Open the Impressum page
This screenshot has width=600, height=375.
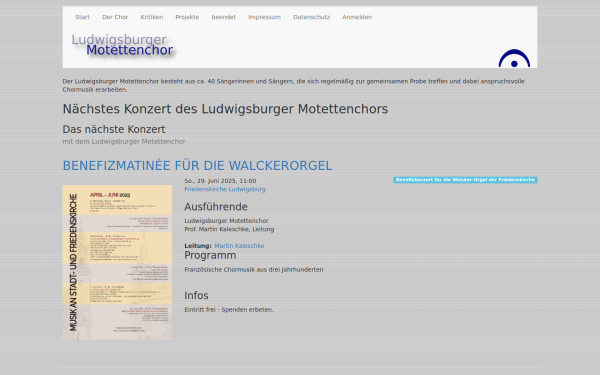click(264, 17)
